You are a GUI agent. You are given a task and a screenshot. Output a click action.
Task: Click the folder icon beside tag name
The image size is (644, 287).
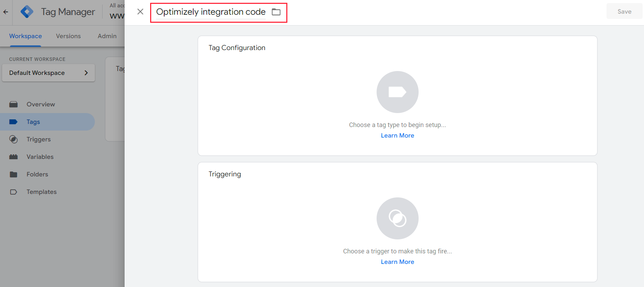(276, 12)
